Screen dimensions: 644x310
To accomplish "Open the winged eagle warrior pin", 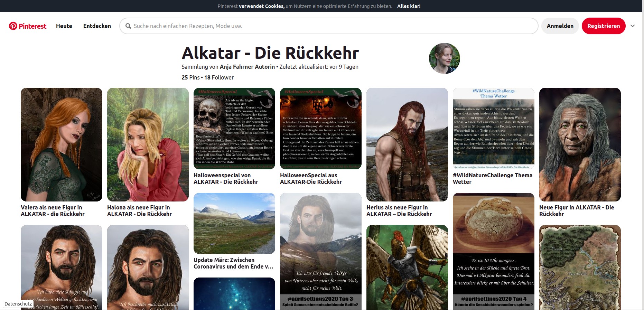I will (x=407, y=267).
